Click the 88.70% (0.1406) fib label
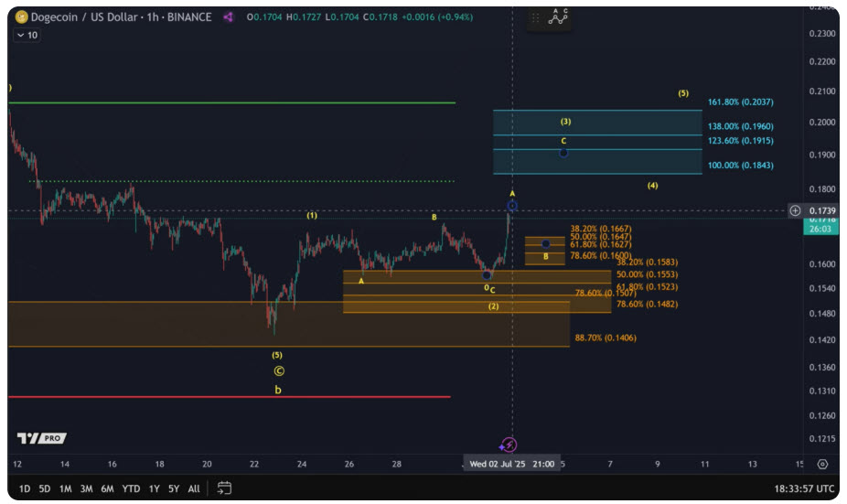The image size is (847, 504). tap(606, 338)
